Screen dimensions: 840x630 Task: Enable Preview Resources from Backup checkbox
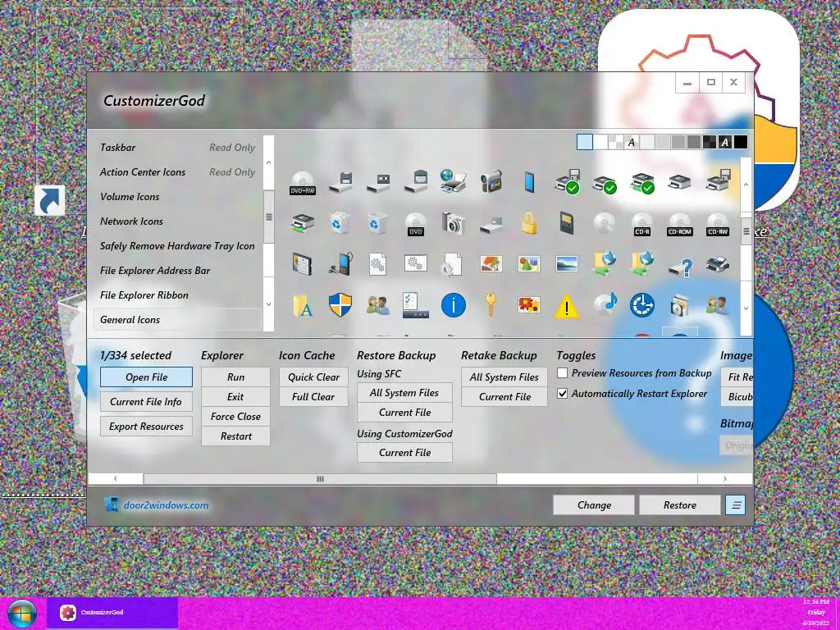point(562,373)
